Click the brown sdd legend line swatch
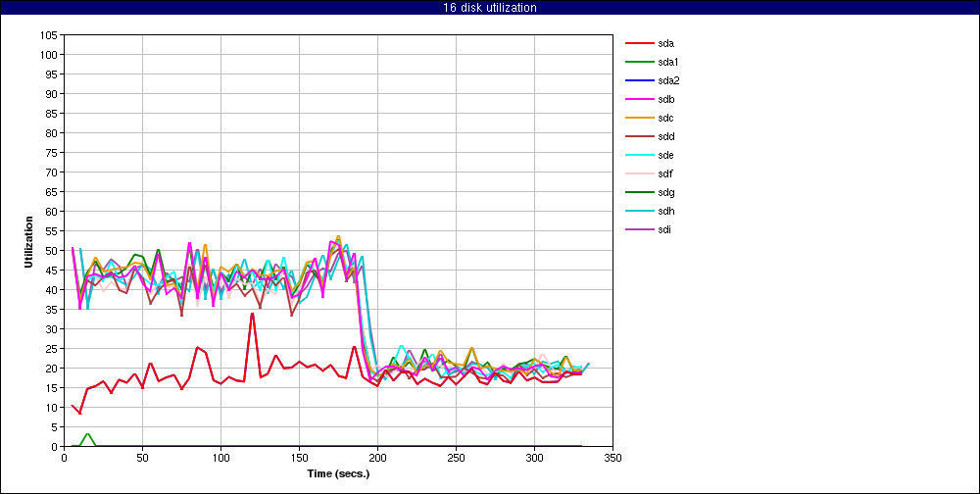 [639, 136]
